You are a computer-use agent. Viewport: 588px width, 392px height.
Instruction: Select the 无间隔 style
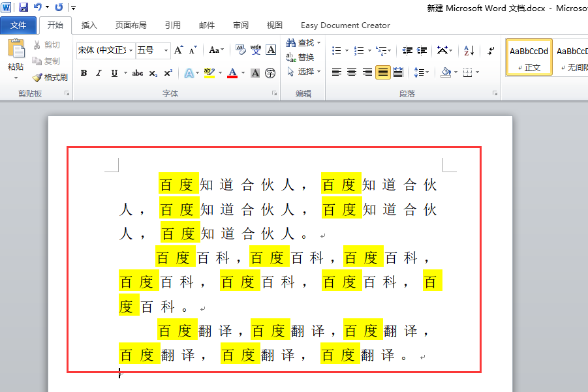(x=571, y=57)
